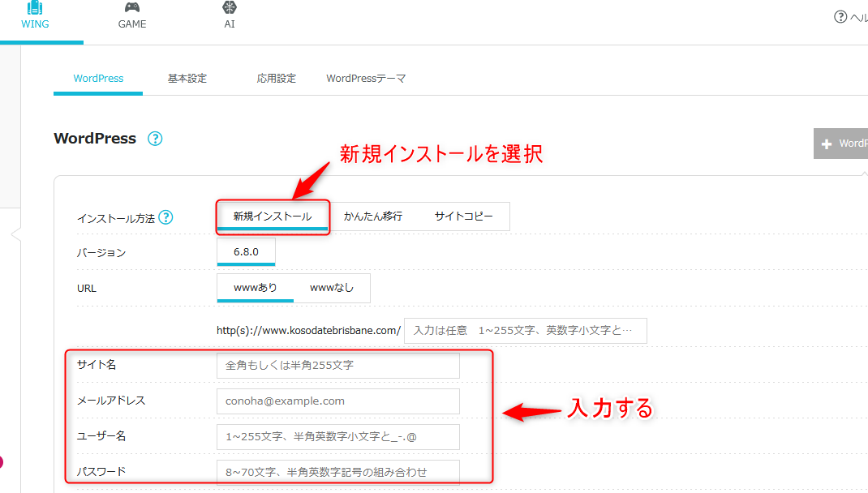The height and width of the screenshot is (493, 868).
Task: Click the AI brain icon
Action: [x=230, y=8]
